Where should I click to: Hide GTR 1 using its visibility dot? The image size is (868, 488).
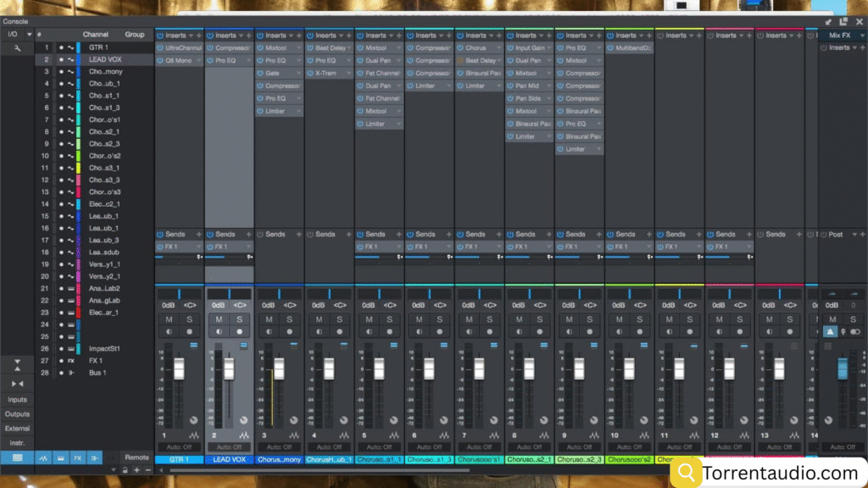(x=60, y=48)
